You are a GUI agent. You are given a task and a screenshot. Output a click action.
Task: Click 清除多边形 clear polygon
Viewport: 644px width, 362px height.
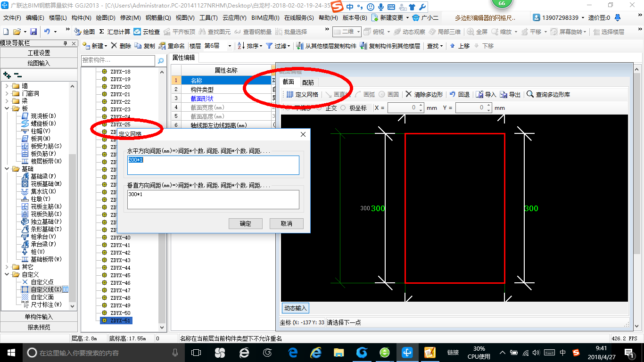tap(424, 94)
